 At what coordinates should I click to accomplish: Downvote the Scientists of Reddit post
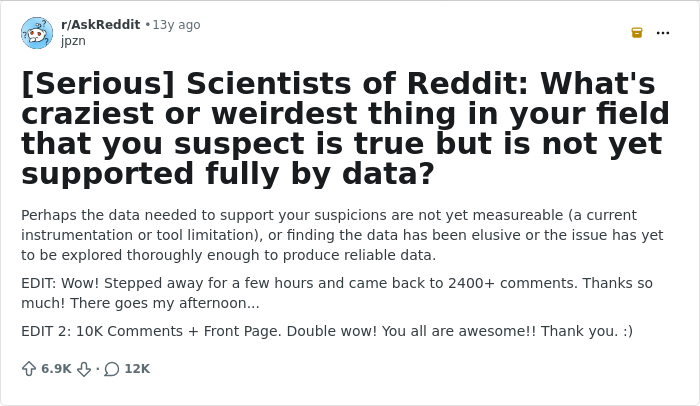[85, 369]
